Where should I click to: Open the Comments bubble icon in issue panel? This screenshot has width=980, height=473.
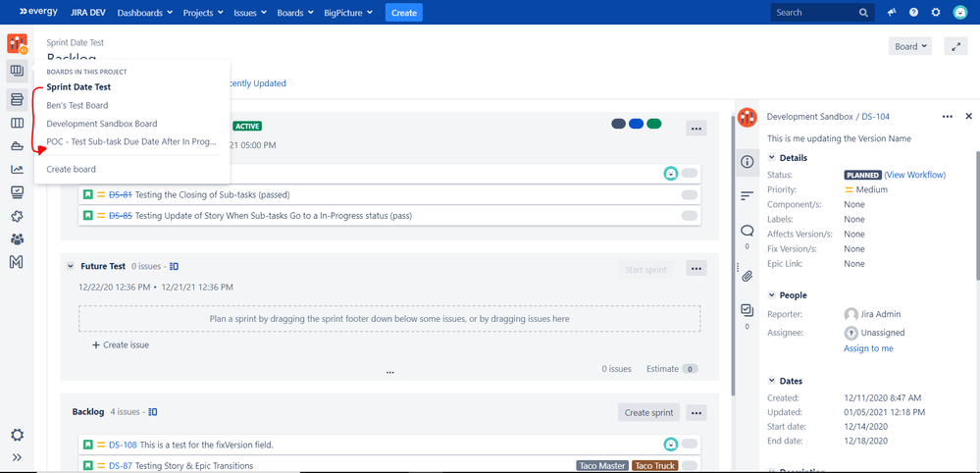(x=747, y=231)
